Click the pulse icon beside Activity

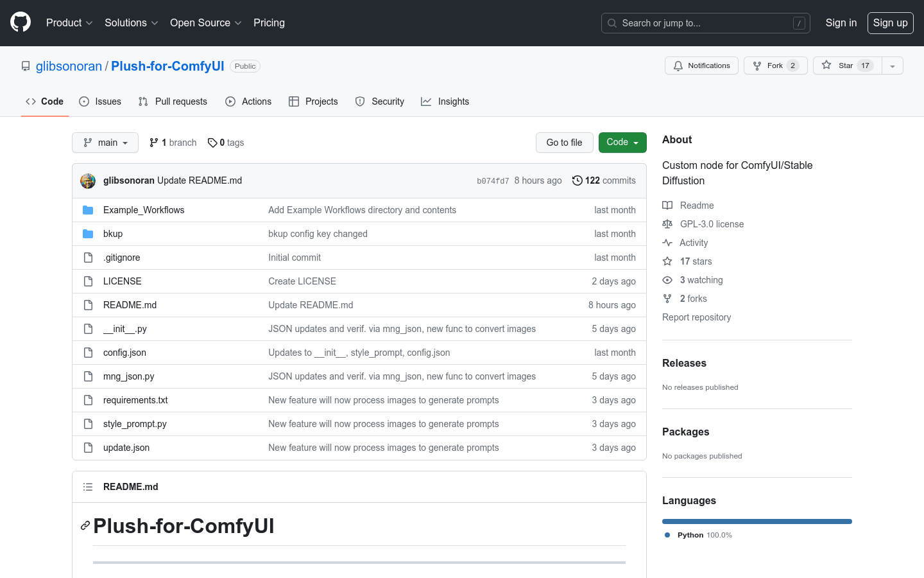667,243
